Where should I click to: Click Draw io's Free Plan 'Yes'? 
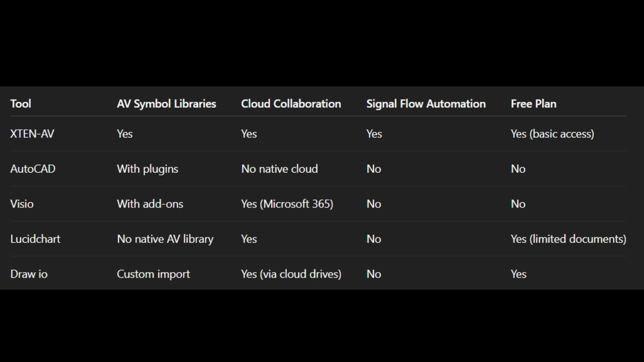(x=519, y=274)
